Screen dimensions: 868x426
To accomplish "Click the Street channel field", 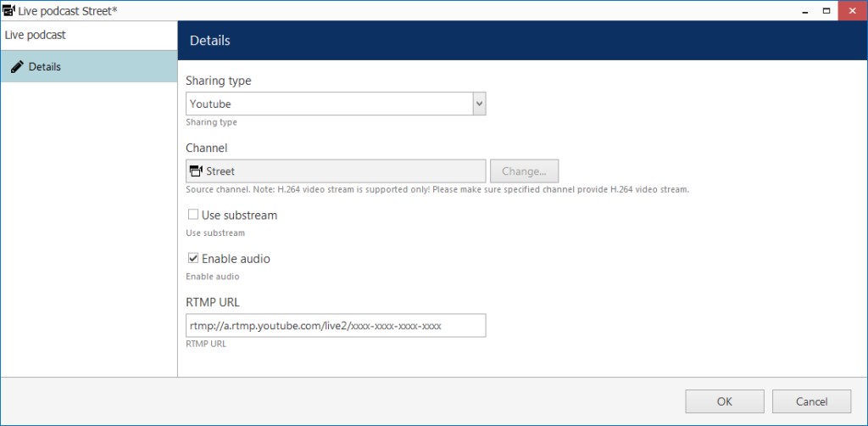I will click(x=336, y=171).
